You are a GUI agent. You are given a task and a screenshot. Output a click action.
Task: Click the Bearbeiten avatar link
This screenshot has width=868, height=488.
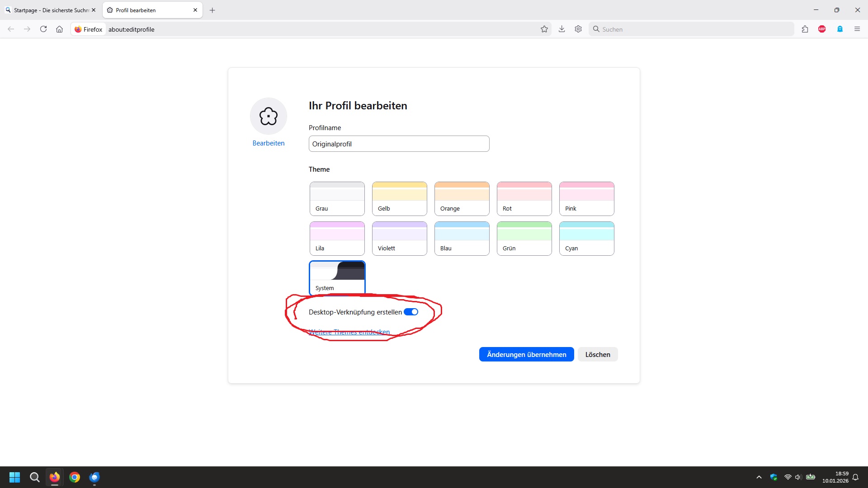click(x=268, y=143)
